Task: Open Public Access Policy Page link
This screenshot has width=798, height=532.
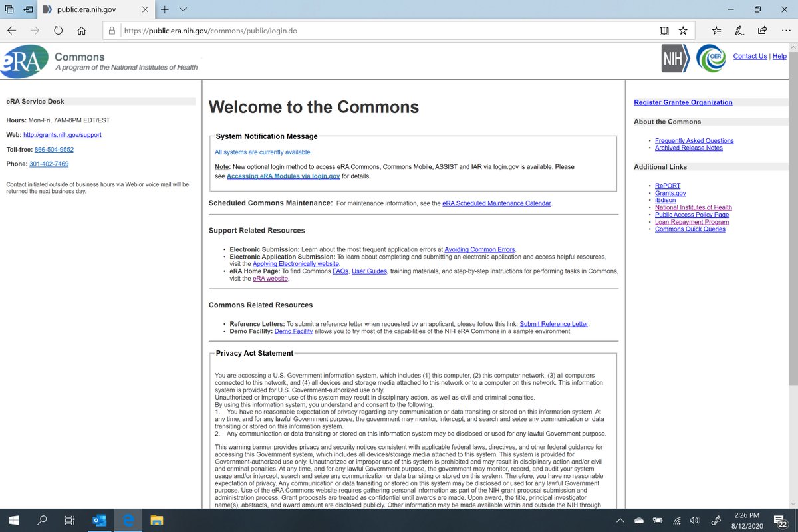Action: [692, 215]
